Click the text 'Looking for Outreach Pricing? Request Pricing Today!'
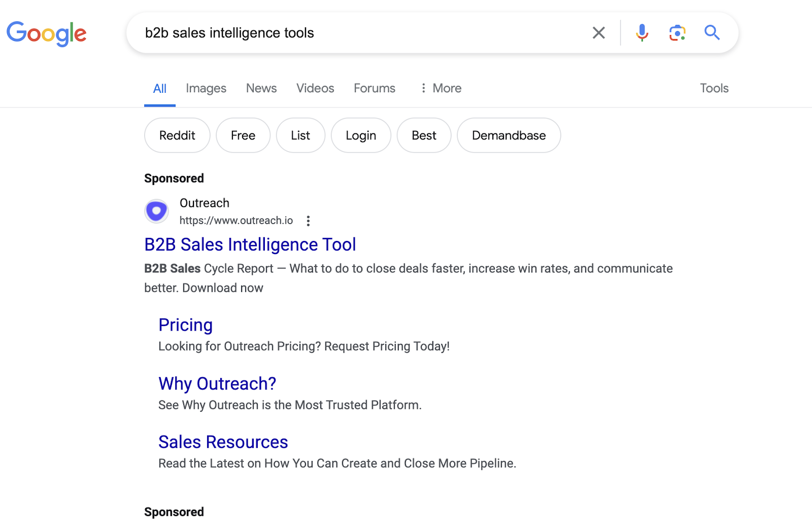 click(304, 346)
